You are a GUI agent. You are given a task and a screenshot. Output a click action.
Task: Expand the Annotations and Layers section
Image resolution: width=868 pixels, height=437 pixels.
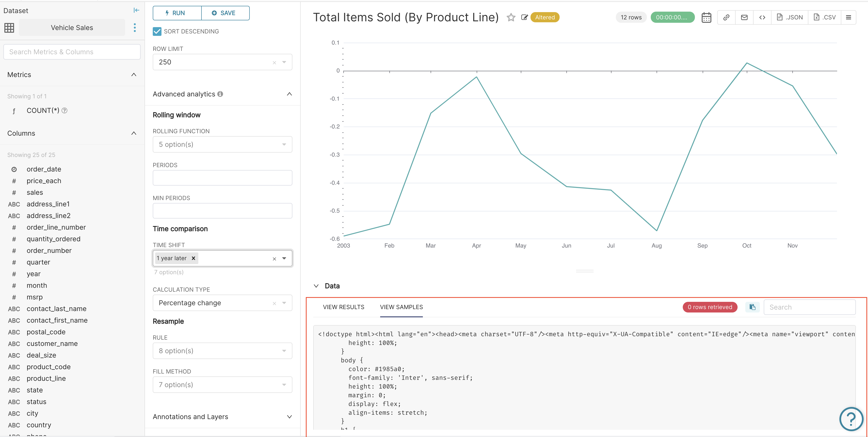point(289,416)
